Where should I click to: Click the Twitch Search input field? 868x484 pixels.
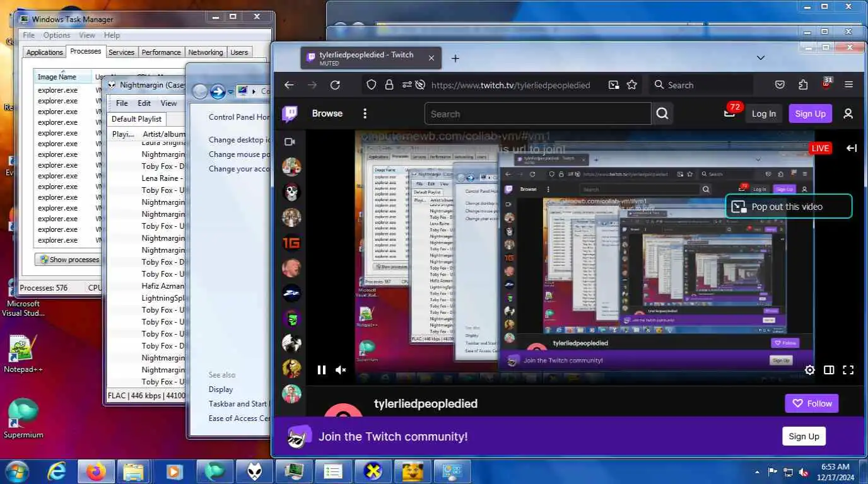[538, 114]
